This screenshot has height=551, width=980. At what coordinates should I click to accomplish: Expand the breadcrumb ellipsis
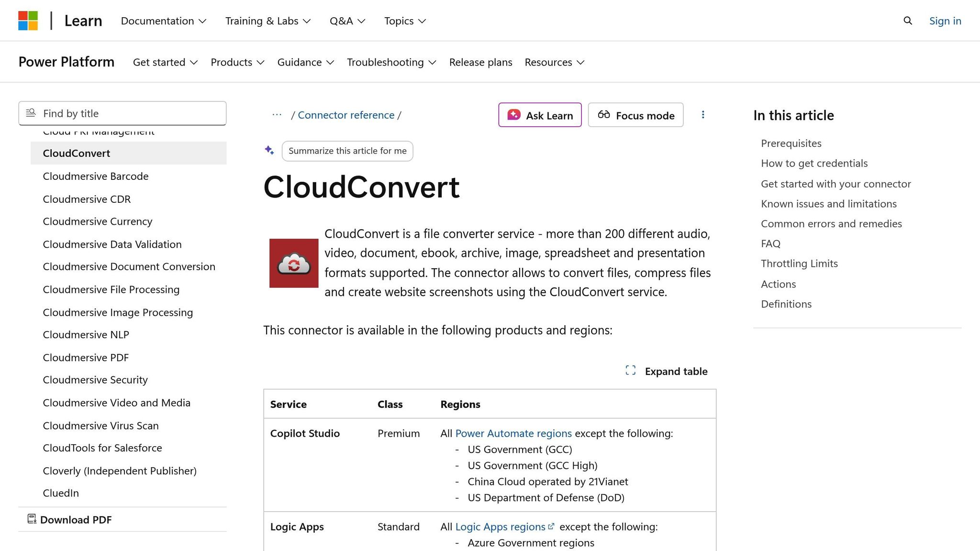[x=277, y=115]
